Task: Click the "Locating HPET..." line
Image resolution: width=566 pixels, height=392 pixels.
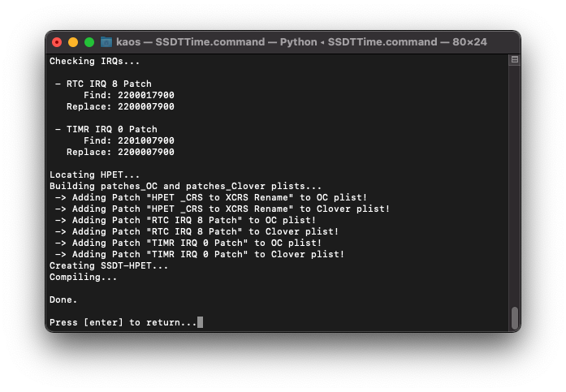Action: 84,174
